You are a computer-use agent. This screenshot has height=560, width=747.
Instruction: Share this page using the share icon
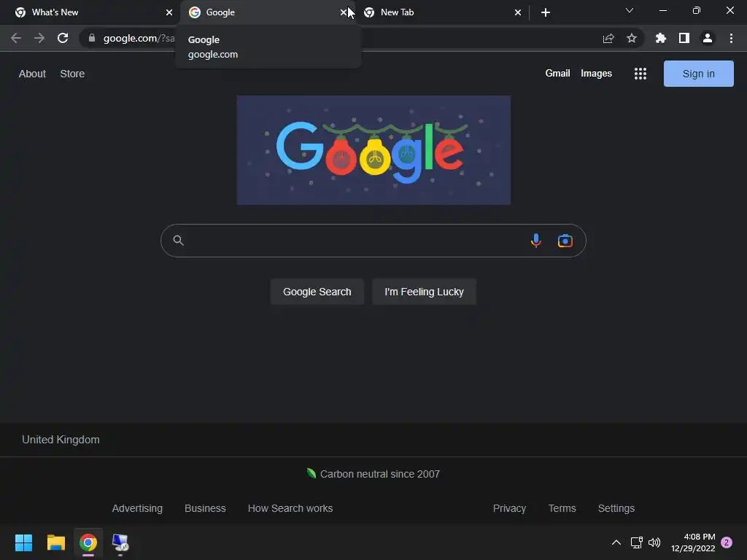click(x=608, y=38)
